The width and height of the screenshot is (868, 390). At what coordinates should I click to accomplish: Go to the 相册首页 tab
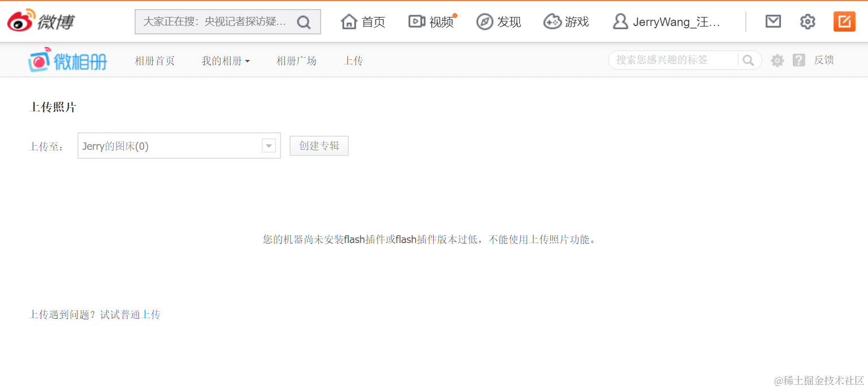tap(154, 60)
